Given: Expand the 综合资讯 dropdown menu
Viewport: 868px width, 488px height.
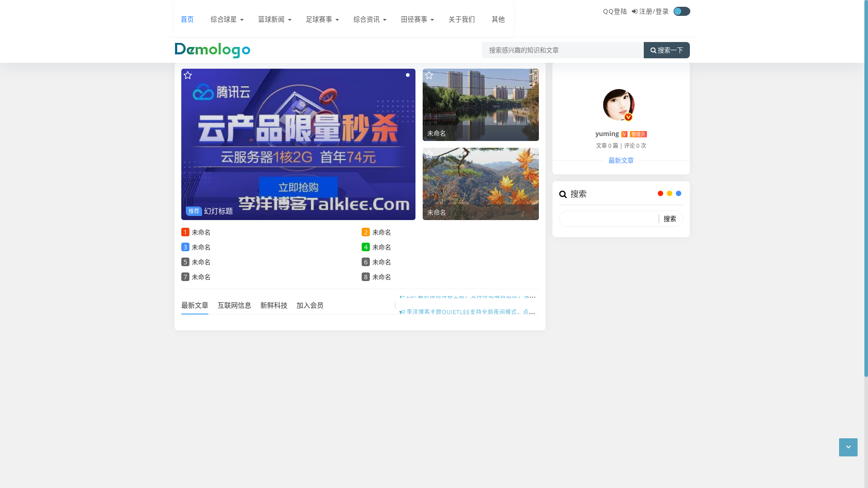Looking at the screenshot, I should pos(370,19).
